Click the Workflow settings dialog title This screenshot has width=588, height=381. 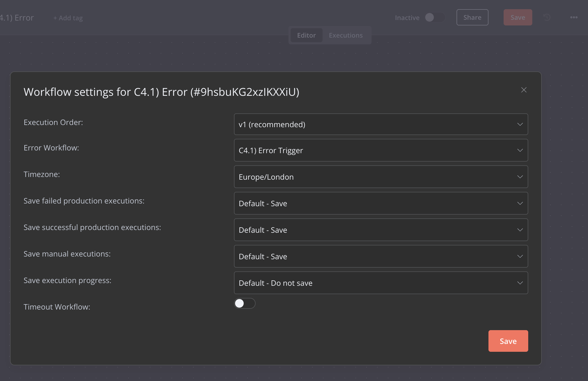click(x=161, y=92)
